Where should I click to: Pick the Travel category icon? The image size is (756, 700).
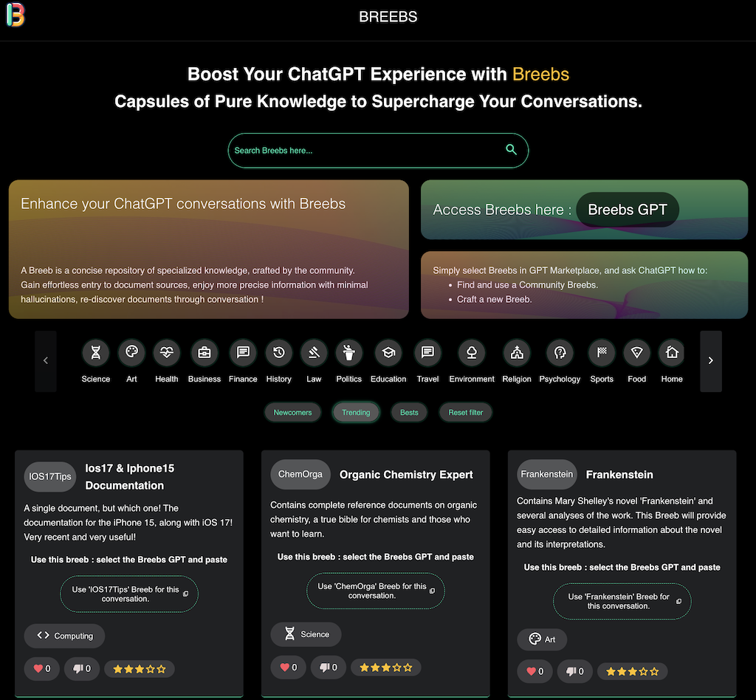[427, 353]
